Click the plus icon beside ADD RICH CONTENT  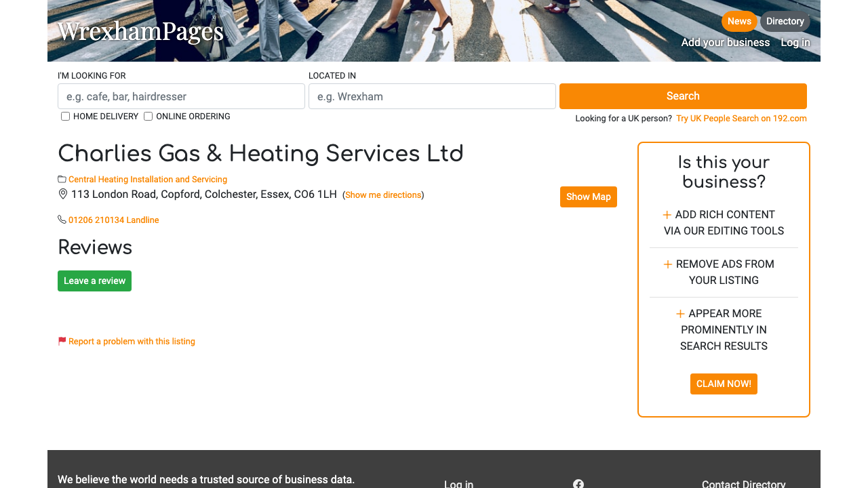pos(667,214)
